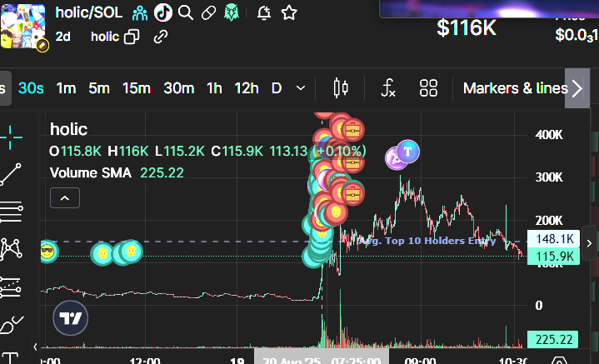Click the magnifier search icon in header
Viewport: 599px width, 364px height.
(x=186, y=13)
